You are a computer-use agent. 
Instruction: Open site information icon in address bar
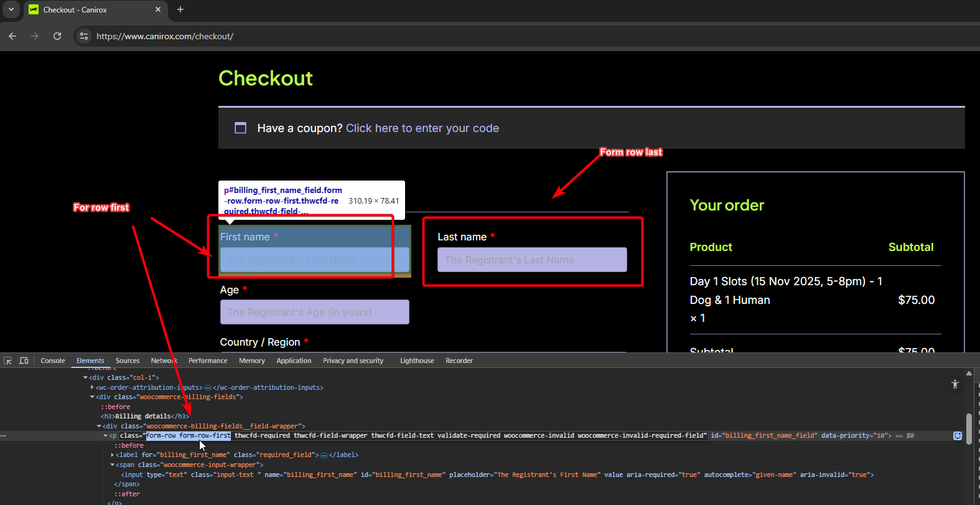click(84, 36)
